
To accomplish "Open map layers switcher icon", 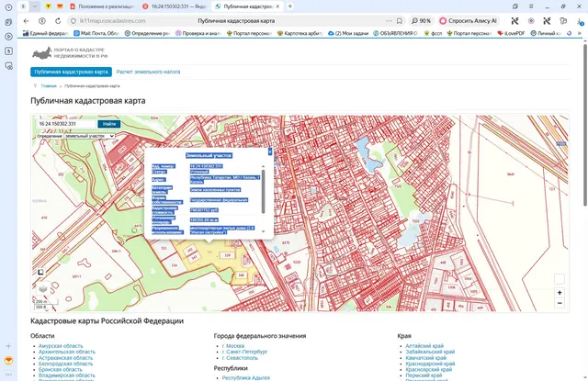I will coord(43,288).
